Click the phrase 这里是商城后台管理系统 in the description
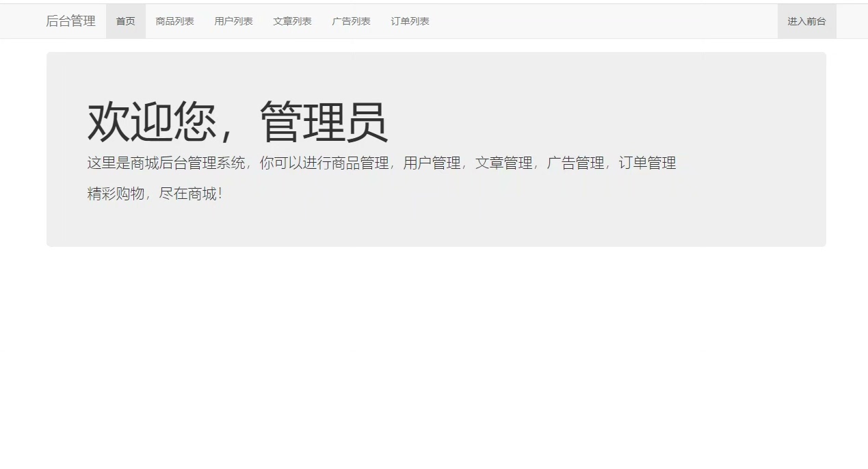This screenshot has height=469, width=868. [166, 163]
